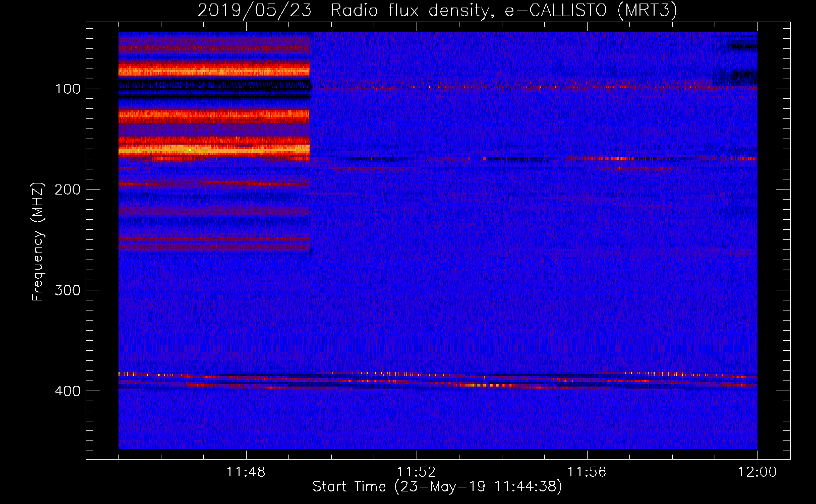
Task: Click the 11:52 time tick label
Action: click(417, 472)
